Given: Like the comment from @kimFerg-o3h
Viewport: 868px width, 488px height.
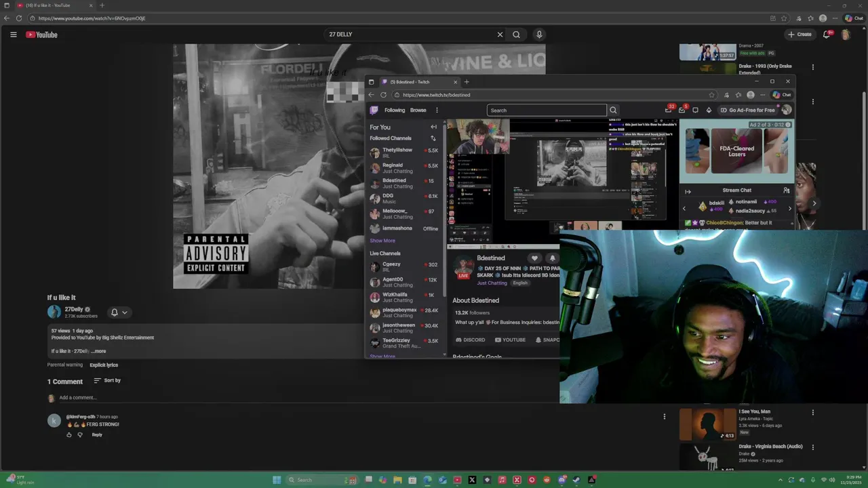Looking at the screenshot, I should coord(68,435).
